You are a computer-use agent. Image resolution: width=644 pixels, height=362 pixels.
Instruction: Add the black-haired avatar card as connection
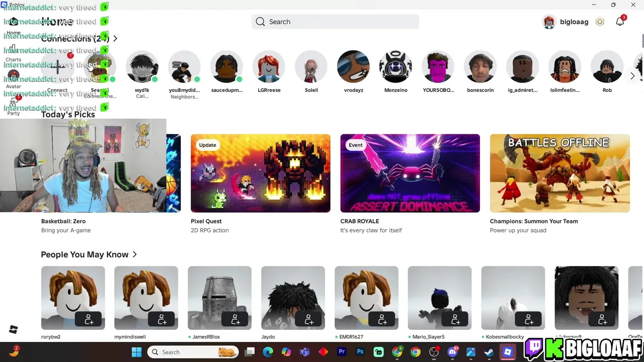(602, 319)
